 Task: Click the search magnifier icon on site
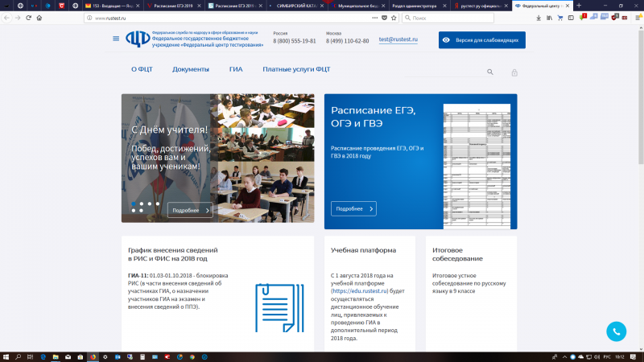(x=489, y=72)
